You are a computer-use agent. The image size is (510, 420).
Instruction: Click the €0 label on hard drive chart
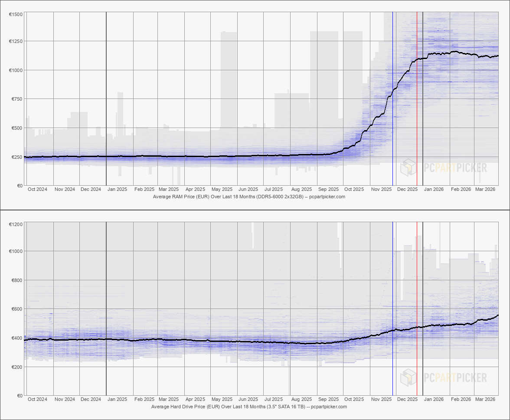[x=20, y=396]
